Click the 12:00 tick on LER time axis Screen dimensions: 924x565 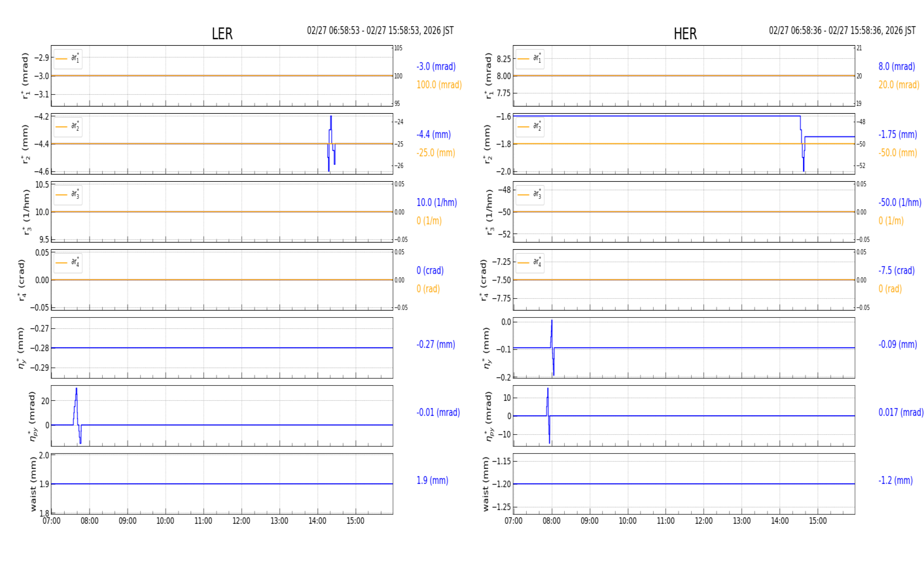[241, 521]
